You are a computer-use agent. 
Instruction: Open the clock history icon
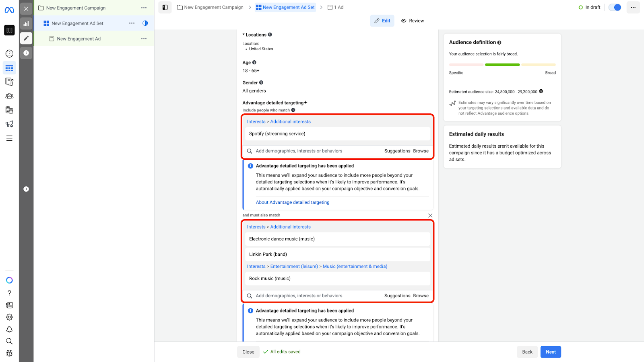[x=26, y=53]
